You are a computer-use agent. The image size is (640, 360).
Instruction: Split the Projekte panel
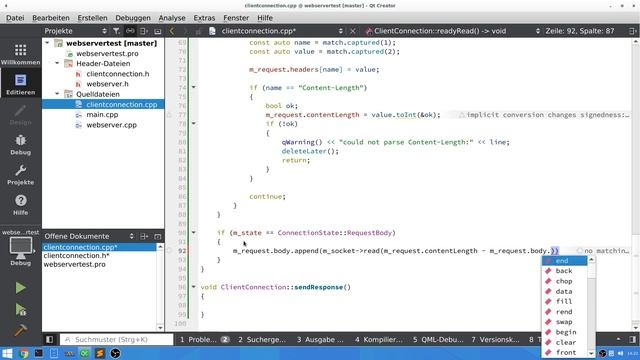click(144, 31)
